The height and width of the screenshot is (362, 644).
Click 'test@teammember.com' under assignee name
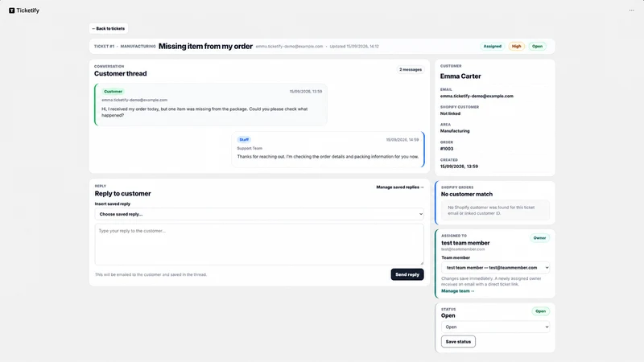point(463,249)
